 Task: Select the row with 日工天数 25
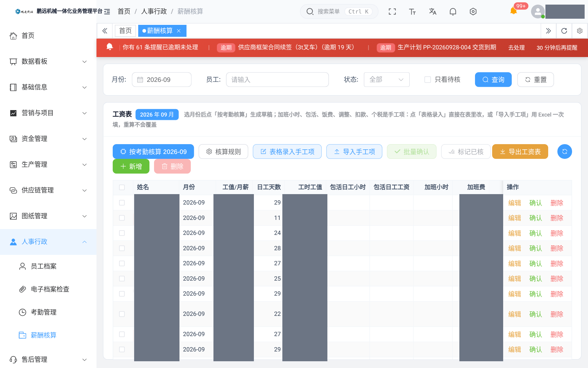122,278
